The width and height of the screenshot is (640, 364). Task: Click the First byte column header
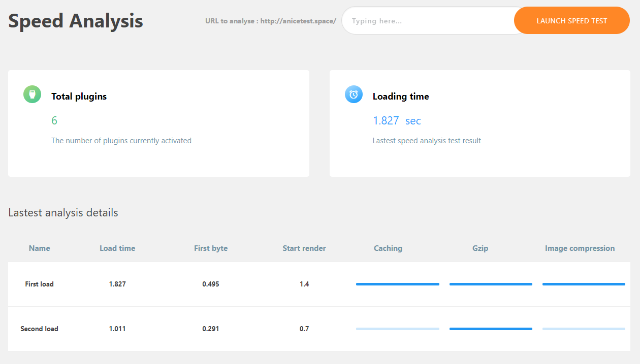[x=211, y=248]
